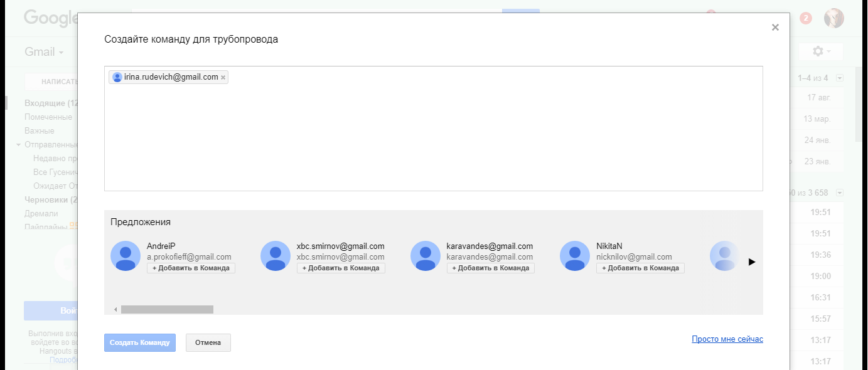The image size is (868, 370).
Task: Click the xbc.smirnov avatar icon
Action: coord(276,256)
